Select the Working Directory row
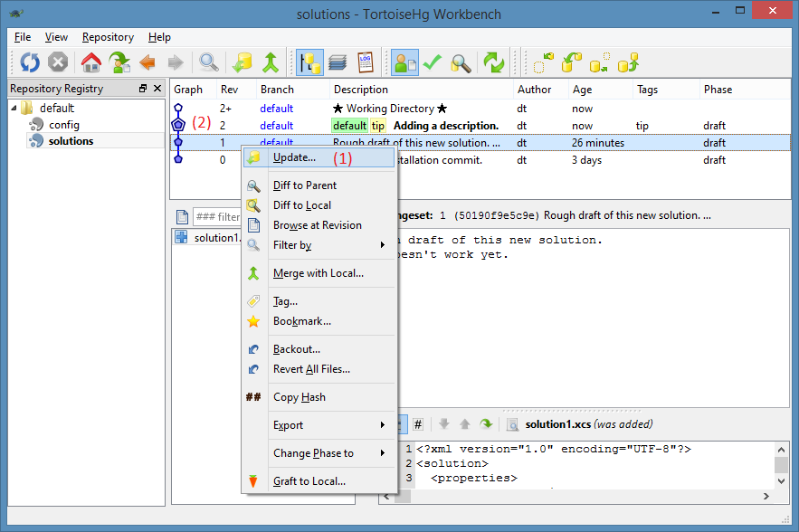Viewport: 799px width, 532px height. tap(480, 109)
